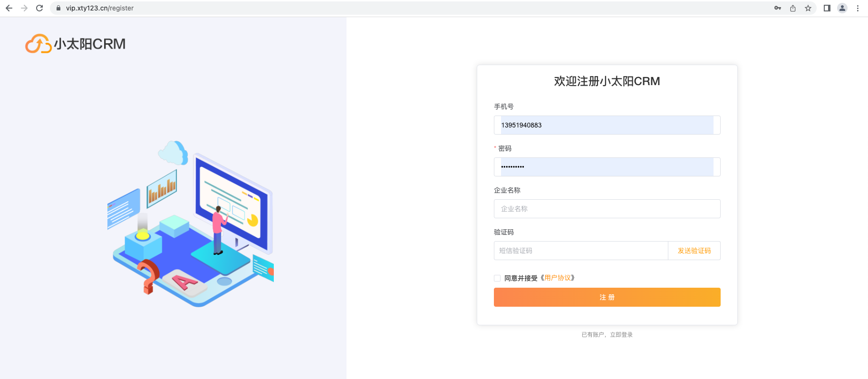Reload the registration page

coord(39,8)
